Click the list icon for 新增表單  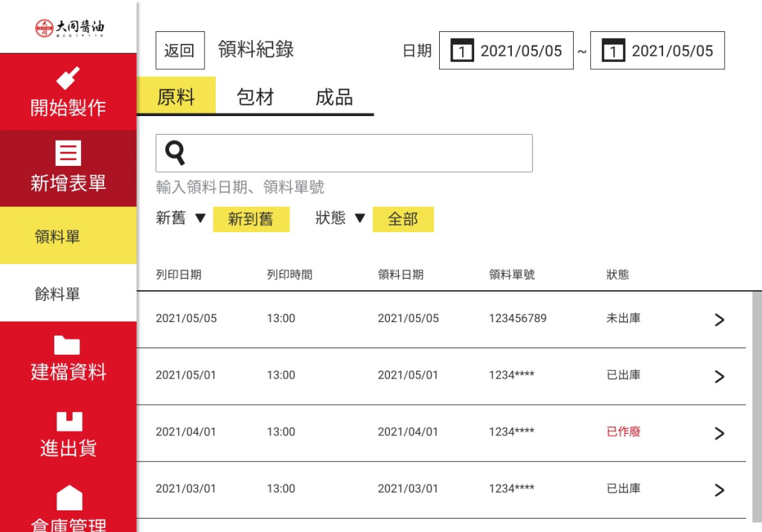[68, 153]
